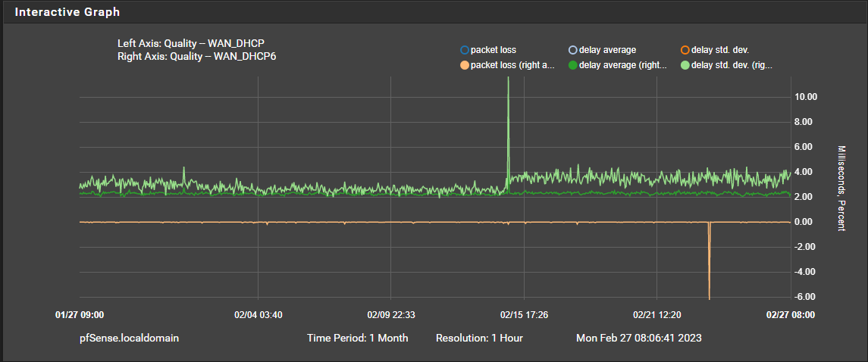
Task: Toggle the delay average legend circle
Action: [x=573, y=50]
